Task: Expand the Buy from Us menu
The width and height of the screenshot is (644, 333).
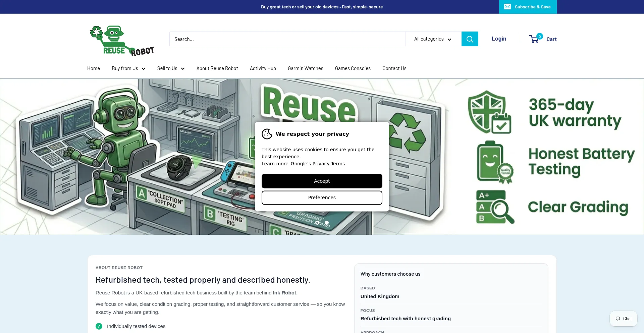Action: pyautogui.click(x=128, y=68)
